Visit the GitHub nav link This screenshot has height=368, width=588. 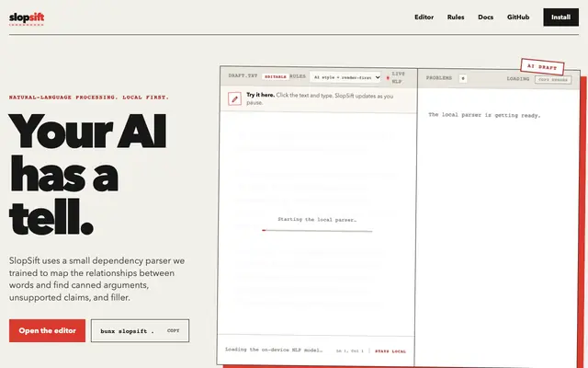coord(518,17)
